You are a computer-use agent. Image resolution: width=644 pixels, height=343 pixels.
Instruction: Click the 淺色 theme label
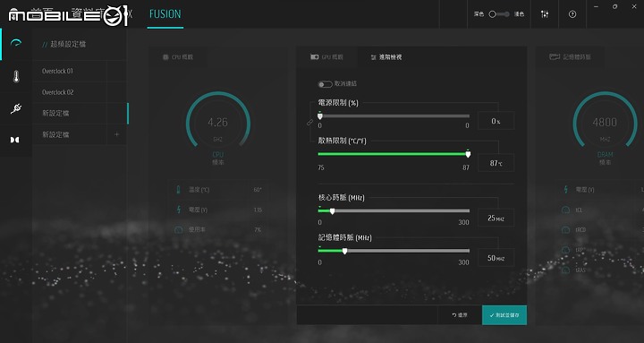click(519, 14)
